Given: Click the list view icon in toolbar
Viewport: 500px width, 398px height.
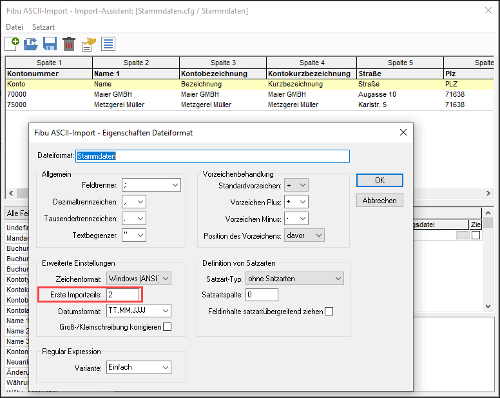Looking at the screenshot, I should [x=108, y=44].
